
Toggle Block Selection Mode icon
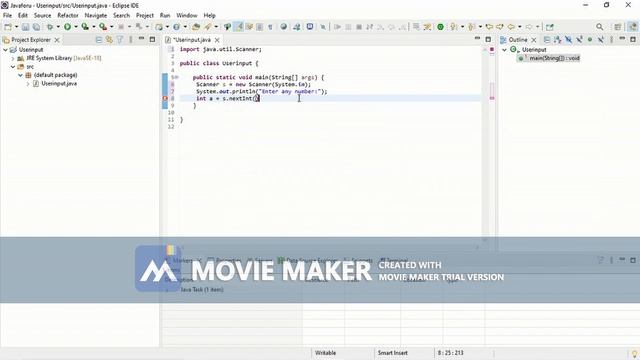pos(260,27)
